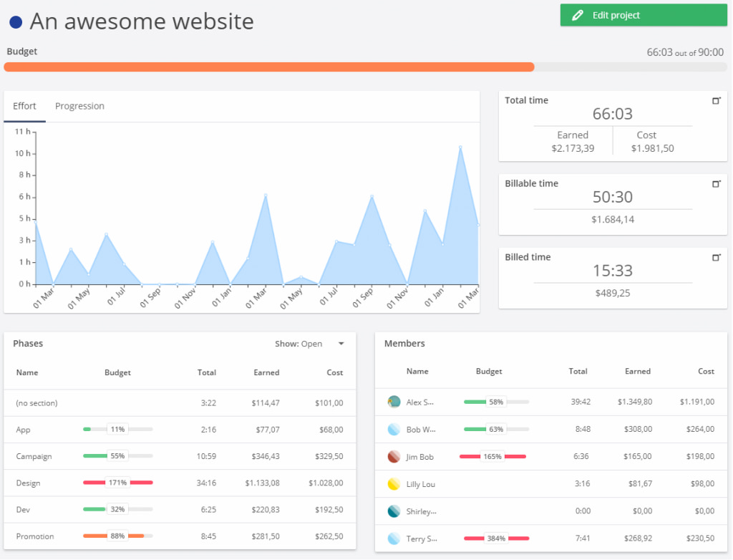Image resolution: width=733 pixels, height=560 pixels.
Task: Switch to the Progression tab
Action: pyautogui.click(x=79, y=105)
